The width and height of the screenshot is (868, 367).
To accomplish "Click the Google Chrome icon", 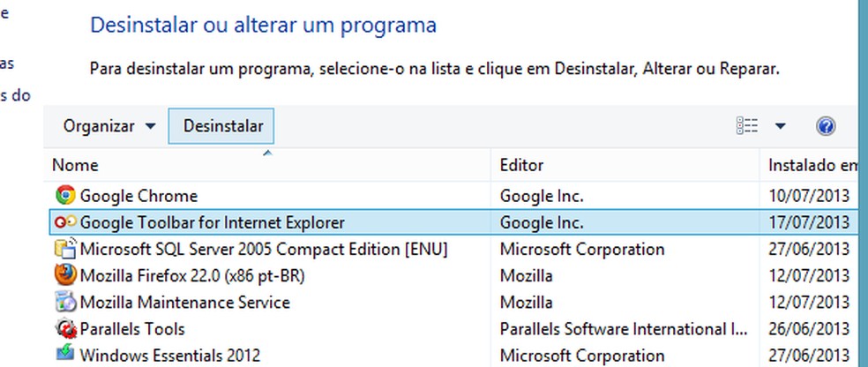I will pyautogui.click(x=65, y=196).
